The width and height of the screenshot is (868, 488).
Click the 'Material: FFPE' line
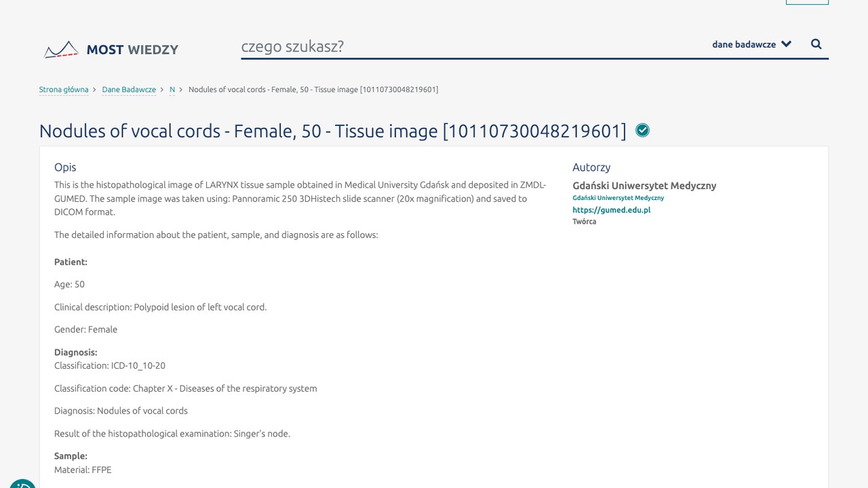point(83,470)
